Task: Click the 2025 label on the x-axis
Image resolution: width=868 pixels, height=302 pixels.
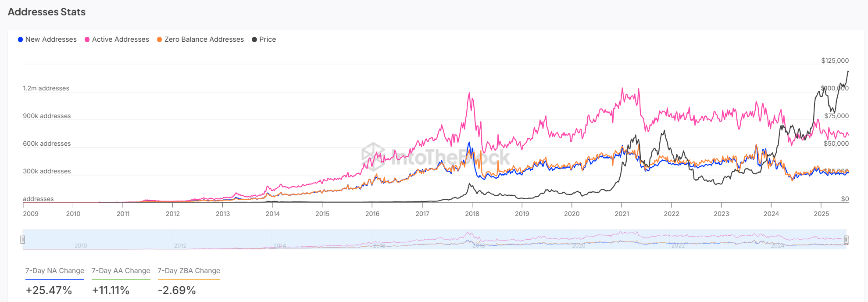Action: [x=821, y=214]
